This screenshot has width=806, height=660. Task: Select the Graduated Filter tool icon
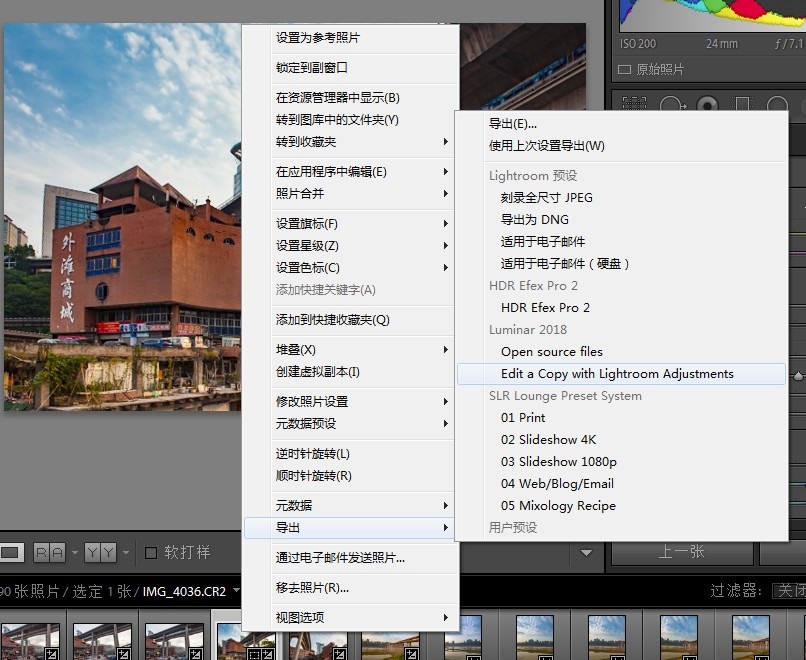click(x=742, y=104)
